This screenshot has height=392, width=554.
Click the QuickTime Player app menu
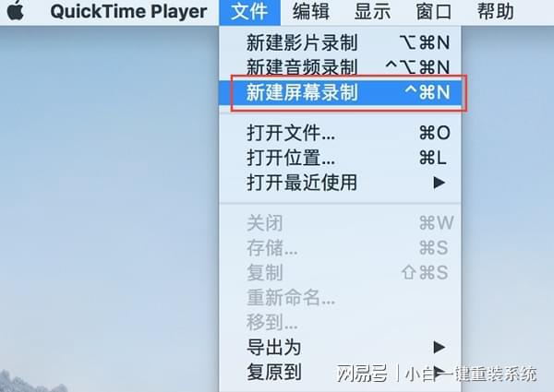coord(128,12)
